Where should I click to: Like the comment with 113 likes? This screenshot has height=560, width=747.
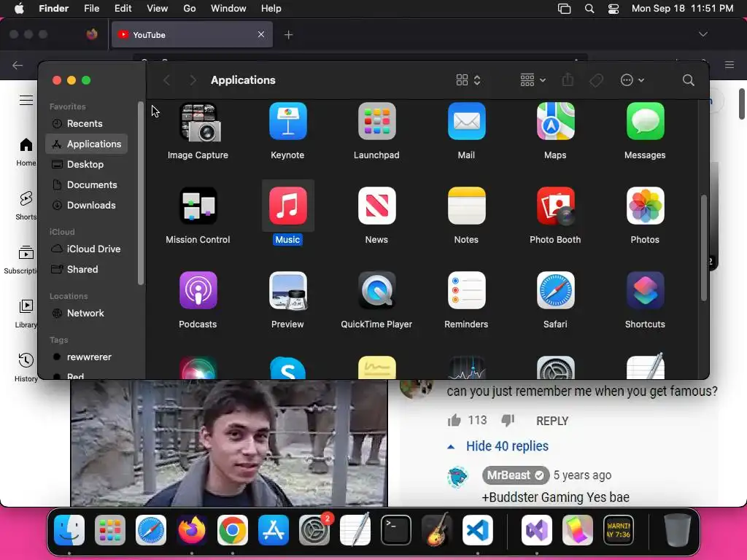tap(454, 421)
